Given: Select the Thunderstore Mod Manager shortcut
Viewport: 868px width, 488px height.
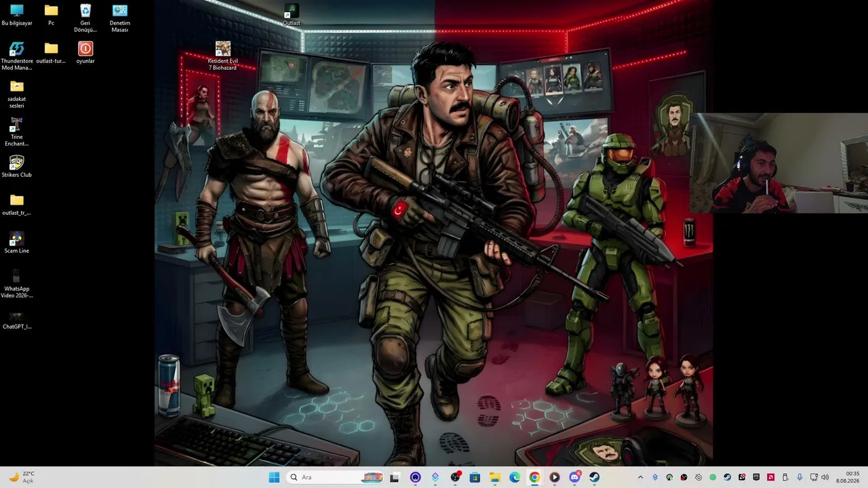Looking at the screenshot, I should tap(17, 56).
